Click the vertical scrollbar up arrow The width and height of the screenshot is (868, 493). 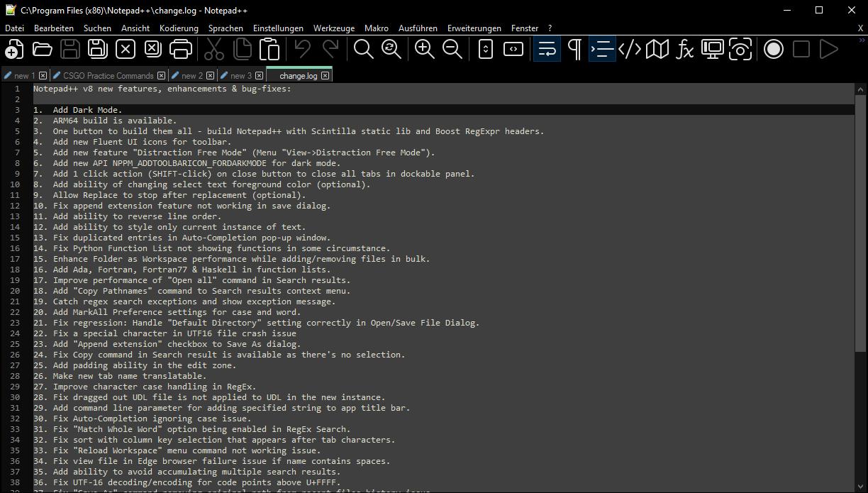click(x=861, y=89)
